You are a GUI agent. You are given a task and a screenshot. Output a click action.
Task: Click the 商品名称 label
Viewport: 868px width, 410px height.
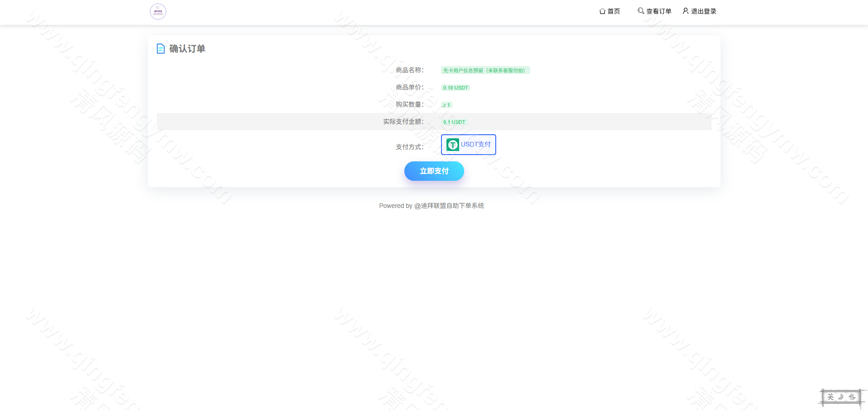click(x=410, y=70)
